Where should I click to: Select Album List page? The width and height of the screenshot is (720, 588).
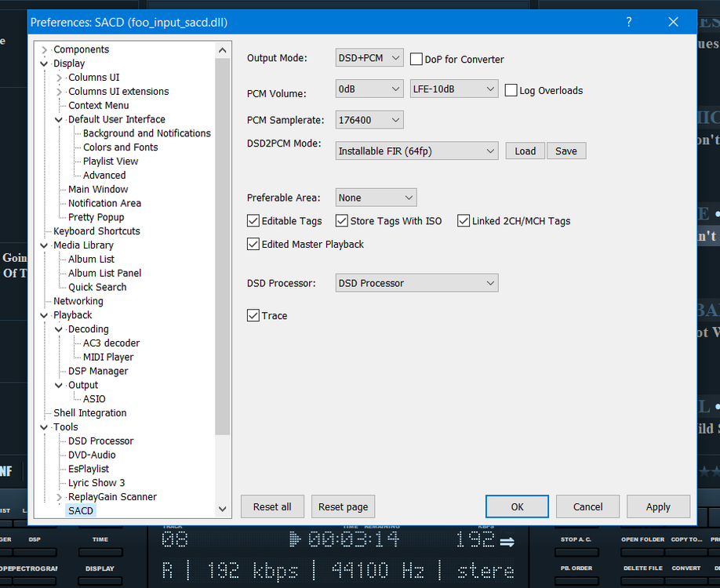92,259
